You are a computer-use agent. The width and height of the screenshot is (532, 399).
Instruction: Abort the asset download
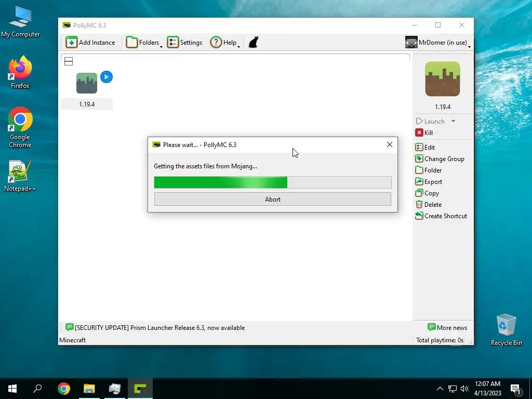click(273, 199)
